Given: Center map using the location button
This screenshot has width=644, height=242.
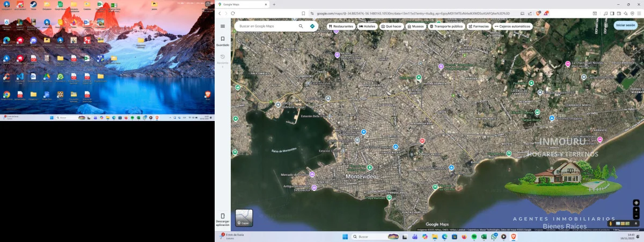Looking at the screenshot, I should pos(636,203).
